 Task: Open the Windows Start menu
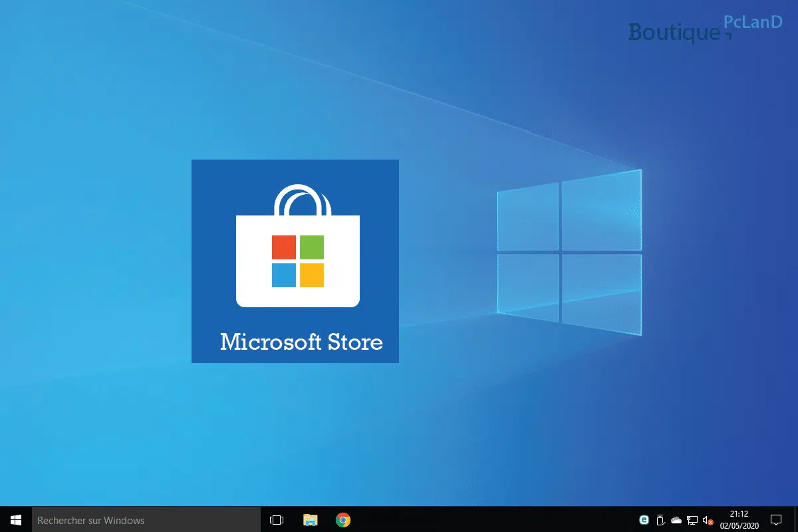coord(16,519)
